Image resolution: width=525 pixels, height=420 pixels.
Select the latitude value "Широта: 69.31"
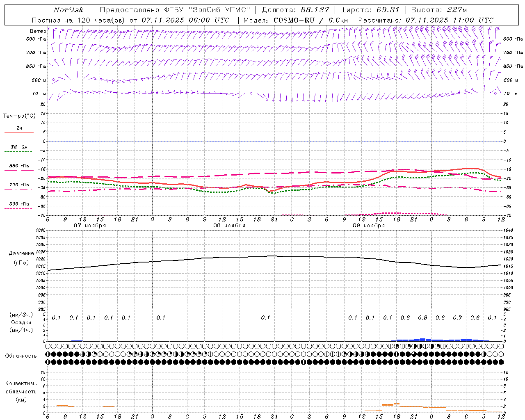point(370,10)
